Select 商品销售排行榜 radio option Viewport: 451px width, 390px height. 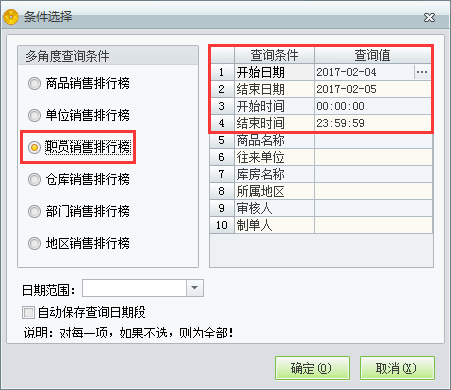(x=34, y=83)
